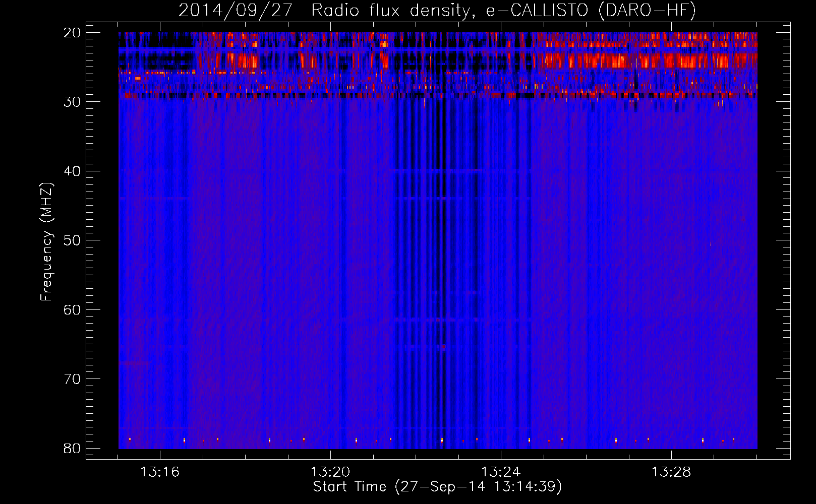Click the 50 frequency tick label

click(x=72, y=240)
